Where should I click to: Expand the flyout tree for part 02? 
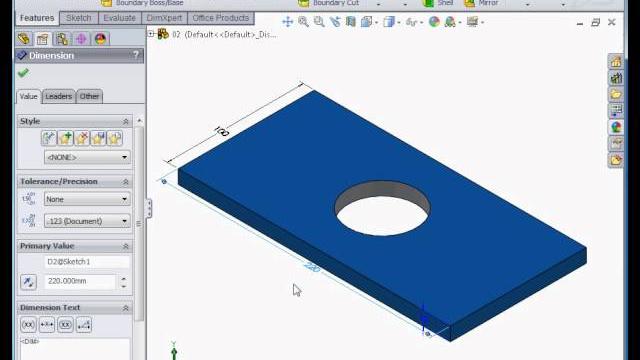click(x=151, y=34)
